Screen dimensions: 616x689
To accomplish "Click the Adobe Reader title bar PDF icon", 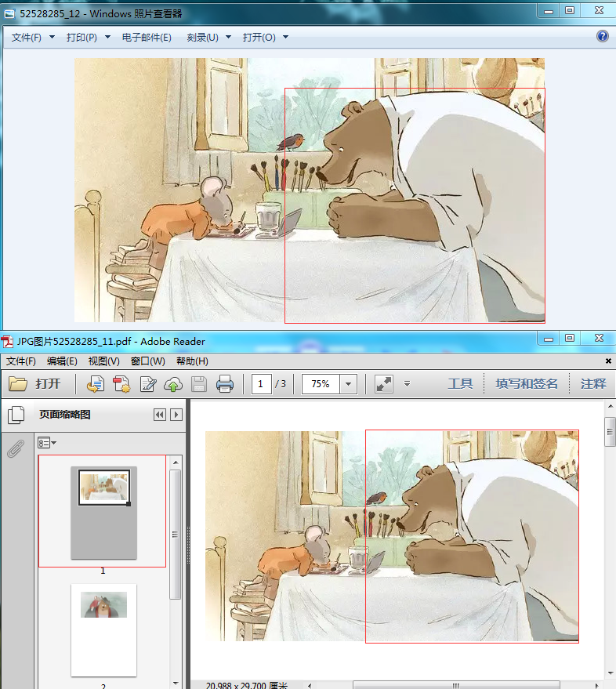I will coord(7,342).
